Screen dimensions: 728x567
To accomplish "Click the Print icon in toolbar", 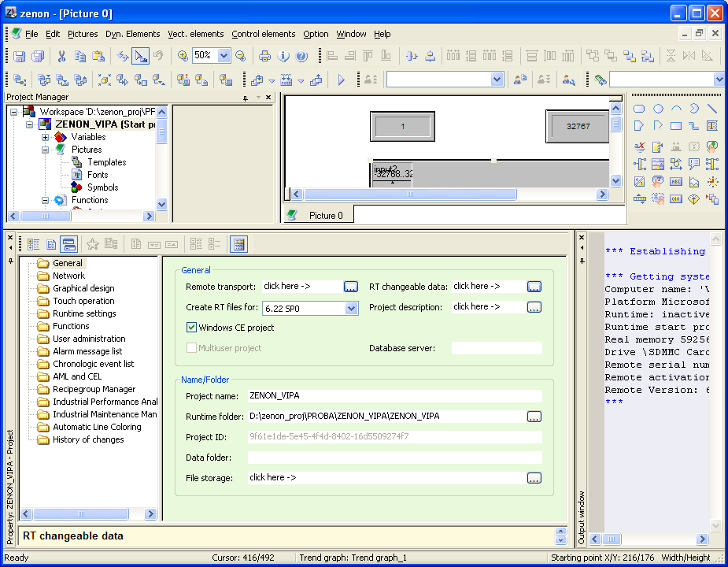I will [x=264, y=56].
